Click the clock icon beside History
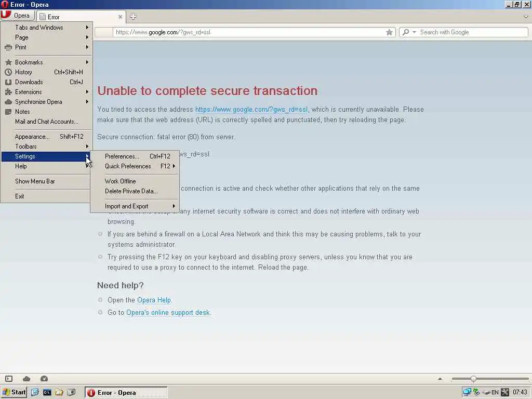The image size is (532, 399). coord(8,72)
